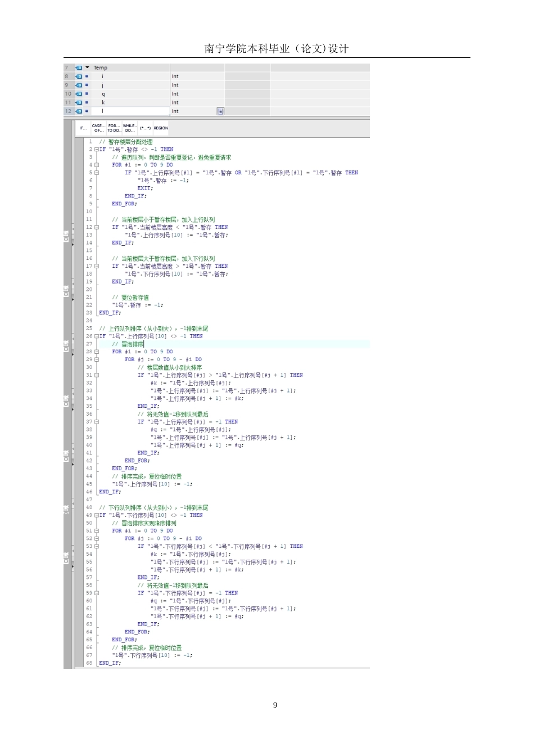534x756 pixels.
Task: Click the tag icon beside variable q
Action: (x=79, y=94)
